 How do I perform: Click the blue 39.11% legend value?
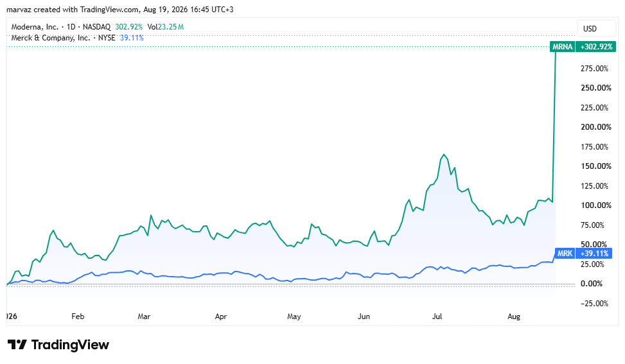(132, 38)
